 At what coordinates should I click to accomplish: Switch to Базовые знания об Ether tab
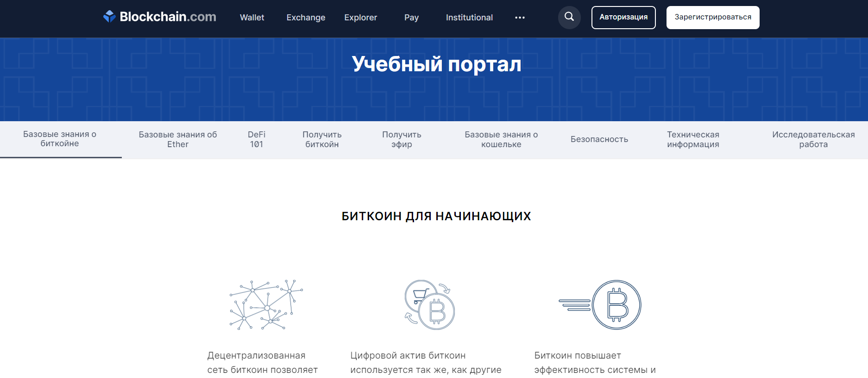point(178,139)
